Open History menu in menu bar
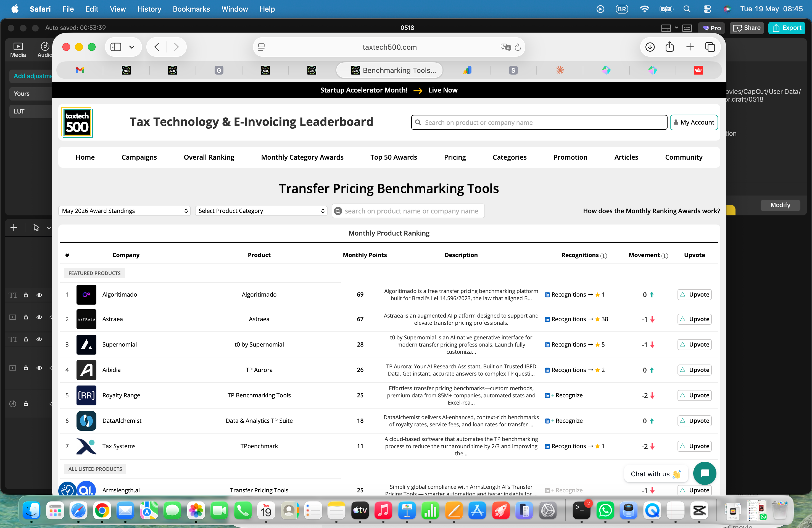The height and width of the screenshot is (528, 812). pyautogui.click(x=149, y=9)
